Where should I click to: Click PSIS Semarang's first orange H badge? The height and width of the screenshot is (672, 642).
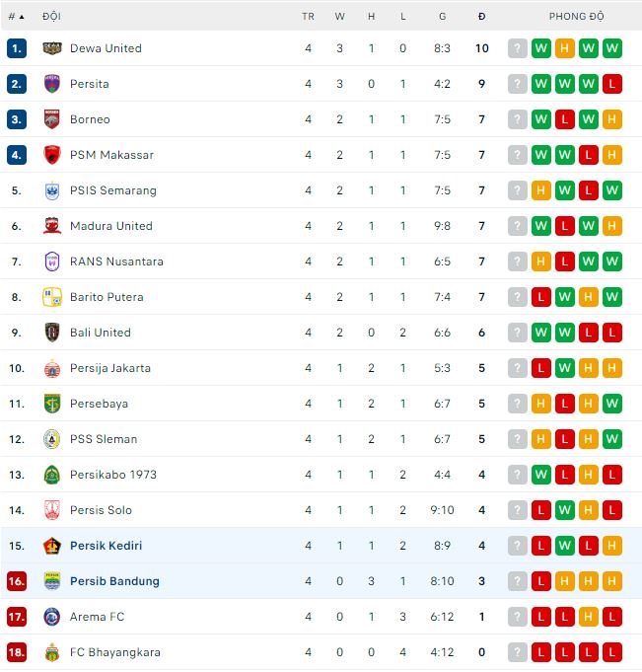pyautogui.click(x=541, y=190)
